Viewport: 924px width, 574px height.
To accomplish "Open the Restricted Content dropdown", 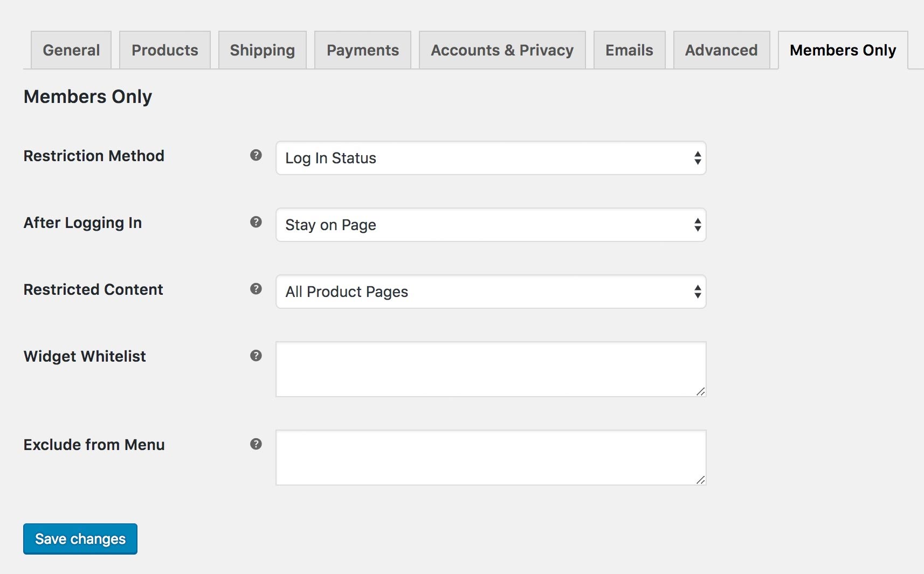I will coord(491,292).
